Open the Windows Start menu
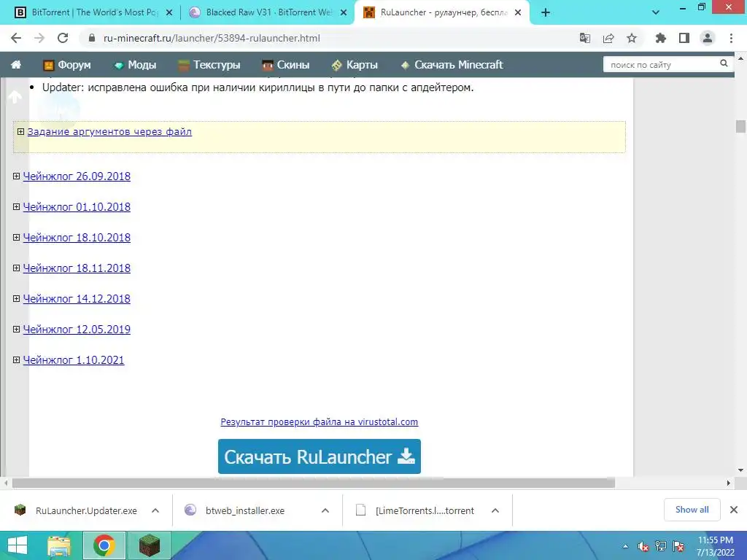 [x=18, y=545]
